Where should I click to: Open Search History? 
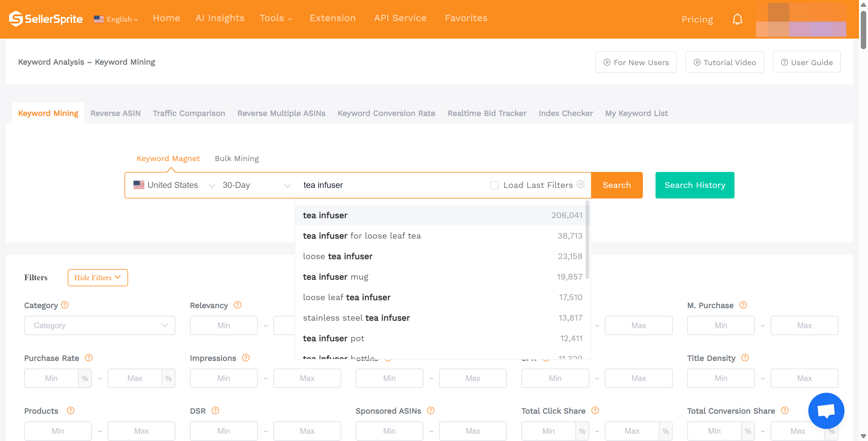tap(694, 185)
